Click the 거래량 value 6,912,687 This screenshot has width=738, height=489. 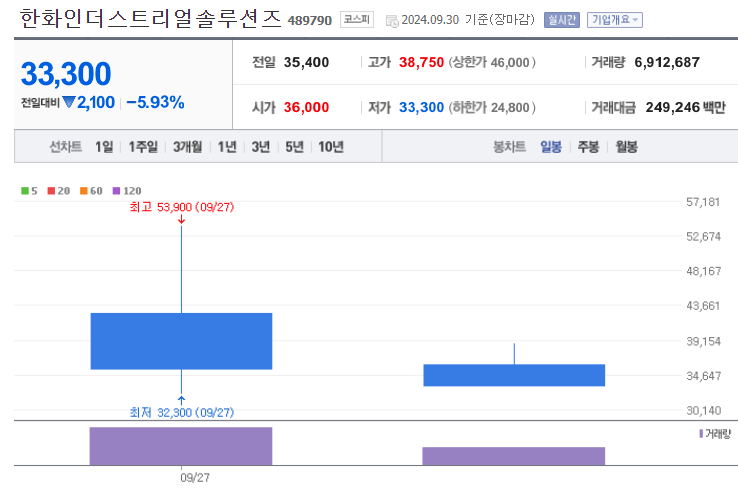click(x=667, y=62)
